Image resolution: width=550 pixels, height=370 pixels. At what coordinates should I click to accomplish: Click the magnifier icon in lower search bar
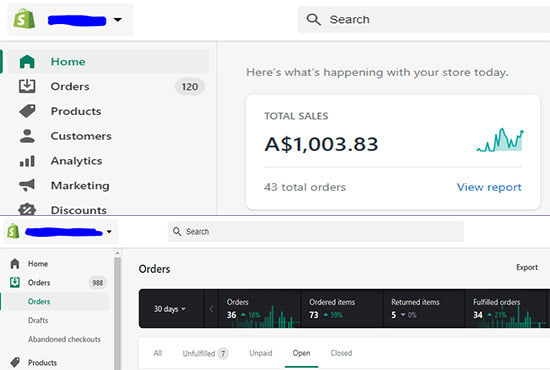177,231
